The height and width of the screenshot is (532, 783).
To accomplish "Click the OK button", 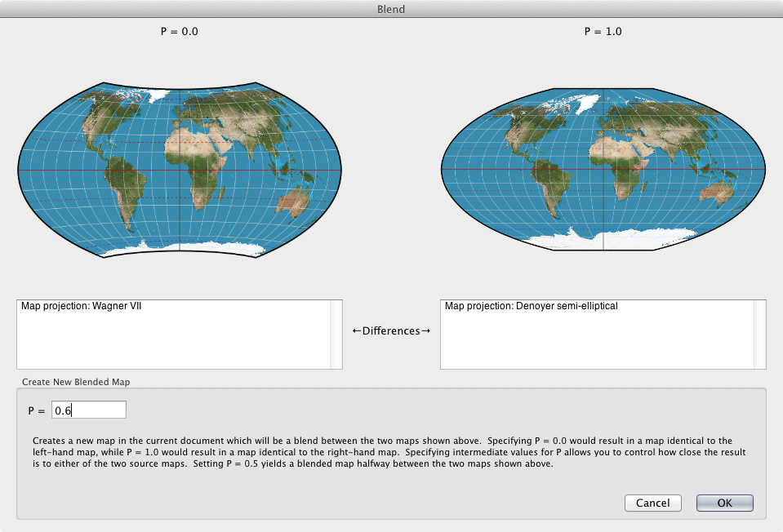I will click(x=724, y=503).
